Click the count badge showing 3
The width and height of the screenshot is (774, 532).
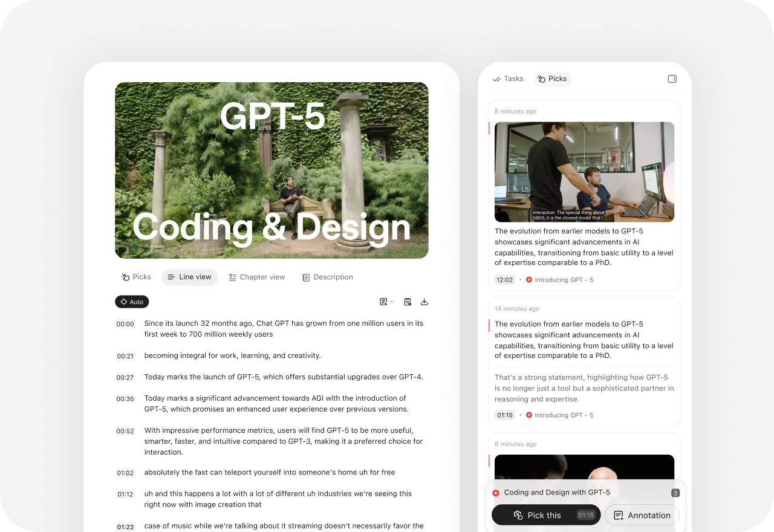point(675,493)
